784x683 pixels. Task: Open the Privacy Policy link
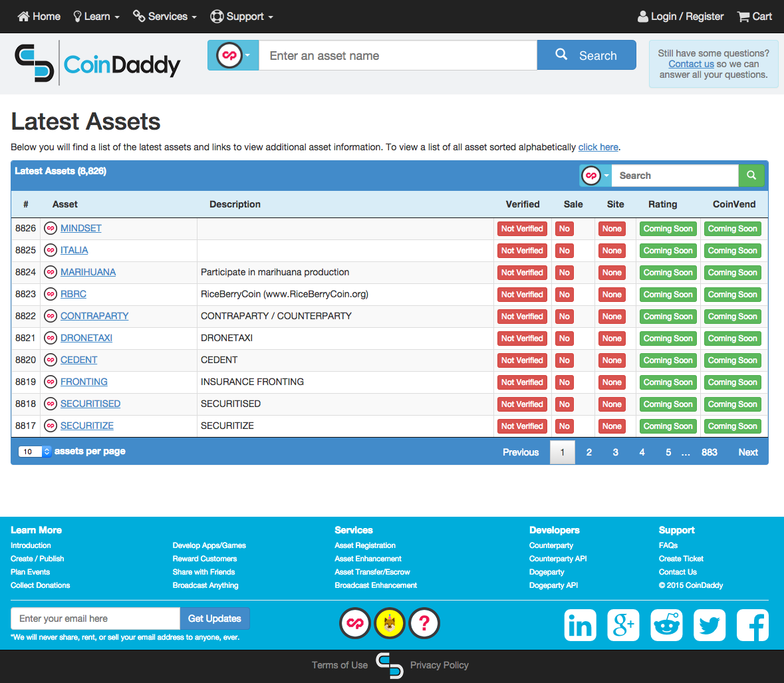pyautogui.click(x=439, y=665)
